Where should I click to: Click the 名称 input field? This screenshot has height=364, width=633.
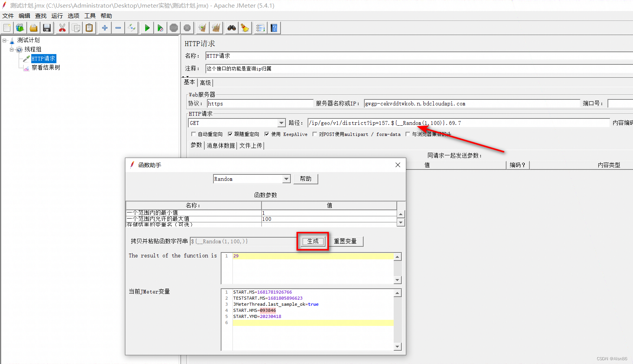[419, 56]
